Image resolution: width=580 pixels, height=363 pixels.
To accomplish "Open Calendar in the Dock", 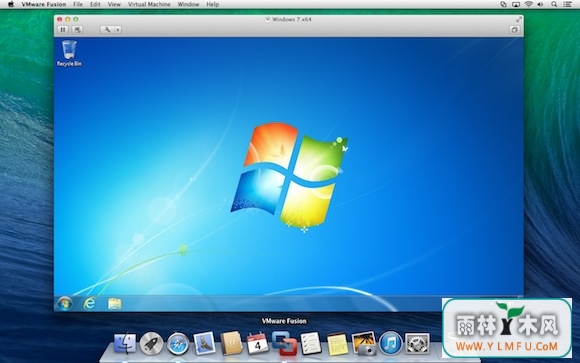I will click(x=257, y=343).
